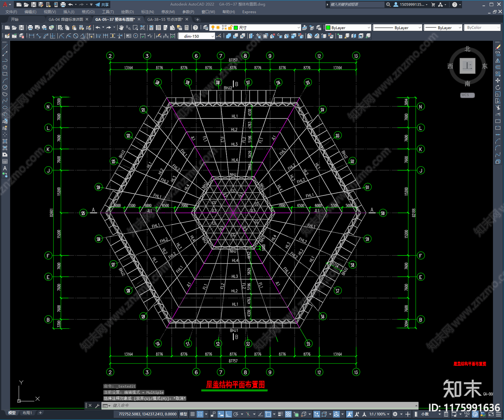Screen dimensions: 504x420
Task: Toggle Snap mode in status bar
Action: point(200,414)
